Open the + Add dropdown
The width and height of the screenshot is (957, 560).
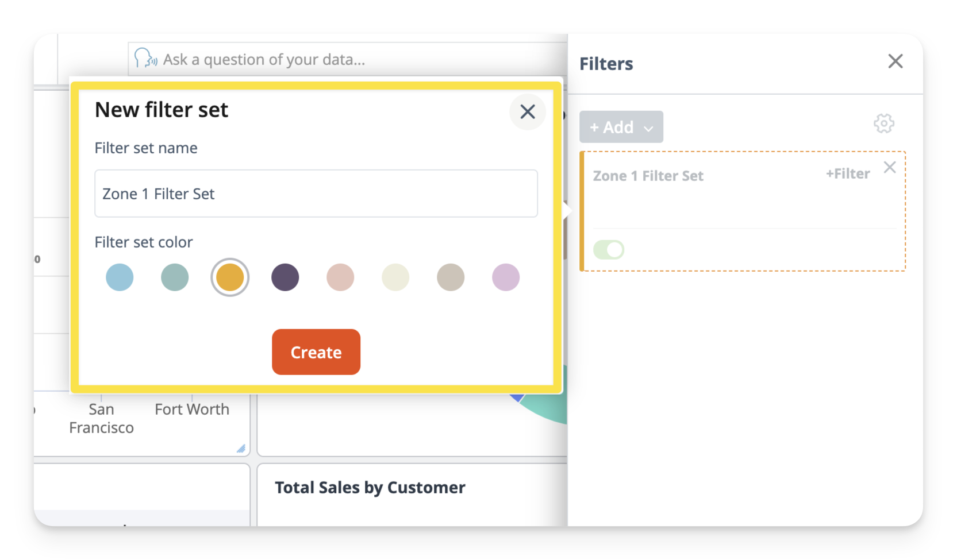click(621, 127)
